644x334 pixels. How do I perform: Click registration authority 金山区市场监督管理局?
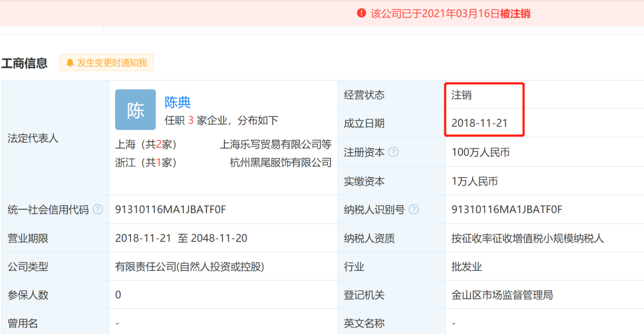[x=502, y=295]
